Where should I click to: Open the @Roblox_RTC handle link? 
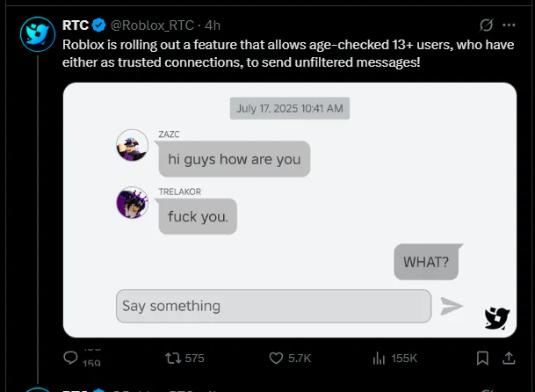coord(152,25)
